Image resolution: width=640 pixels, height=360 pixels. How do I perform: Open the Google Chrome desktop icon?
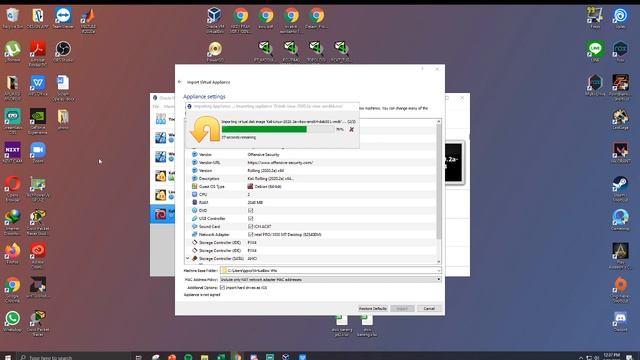coord(13,289)
